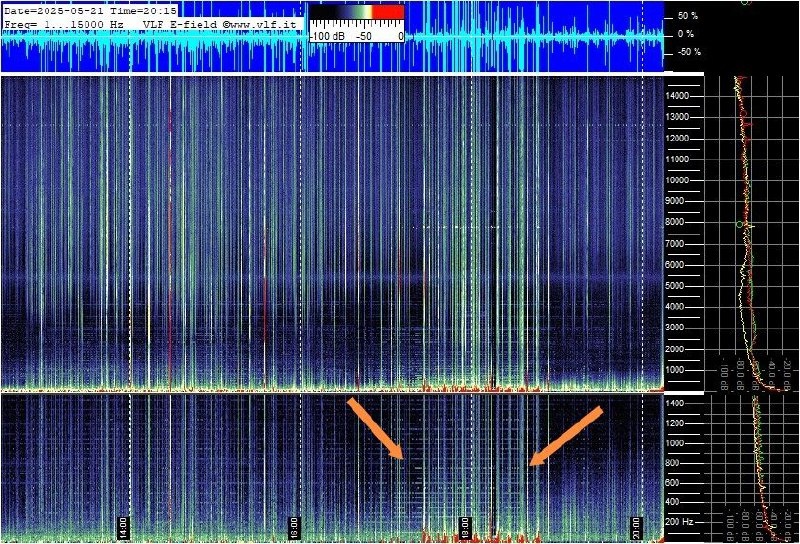
Task: Select the "-100 dB" color scale label
Action: tap(327, 37)
